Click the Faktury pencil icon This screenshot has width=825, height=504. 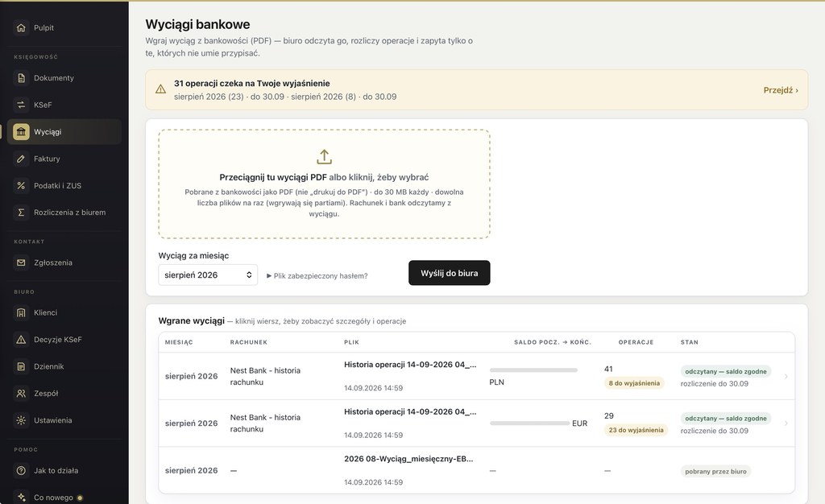pos(21,159)
